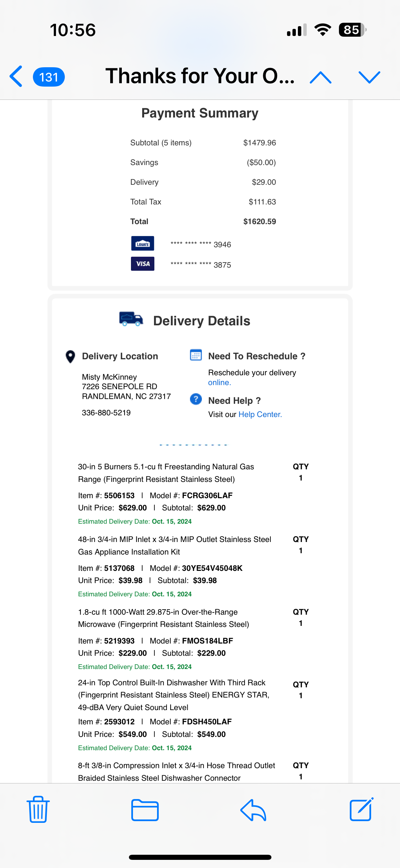Tap the email subject title 'Thanks for Your O...'

(200, 76)
